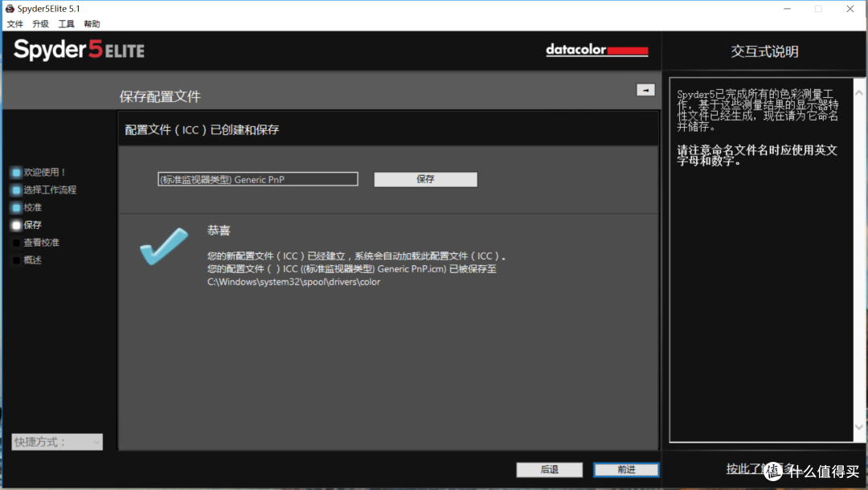The width and height of the screenshot is (868, 490).
Task: Click the 前进 button
Action: coord(626,470)
